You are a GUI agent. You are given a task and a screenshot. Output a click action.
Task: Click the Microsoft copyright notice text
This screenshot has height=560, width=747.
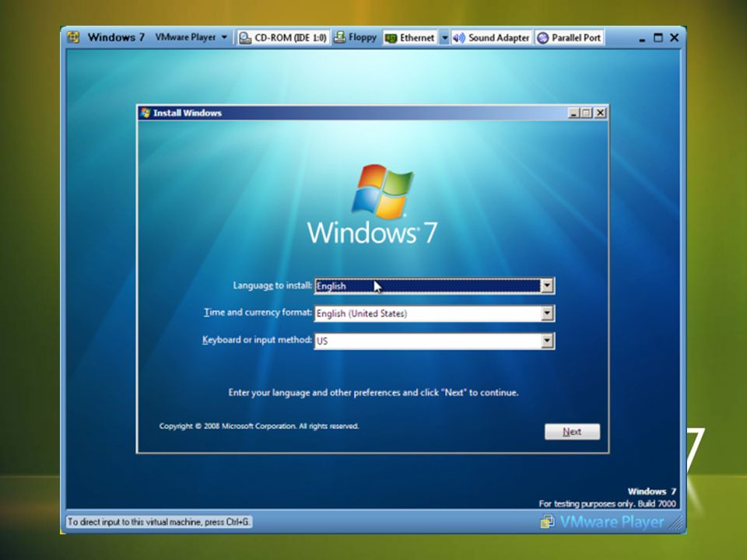pos(258,426)
